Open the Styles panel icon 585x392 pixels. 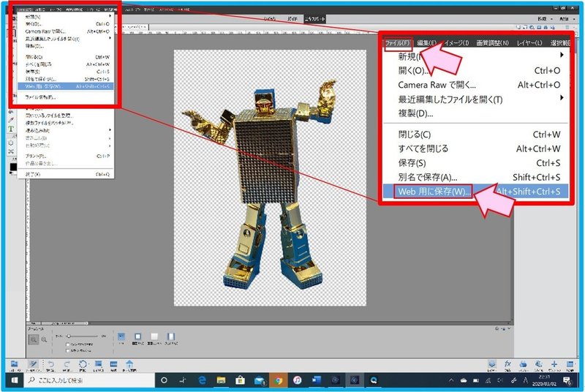(538, 366)
